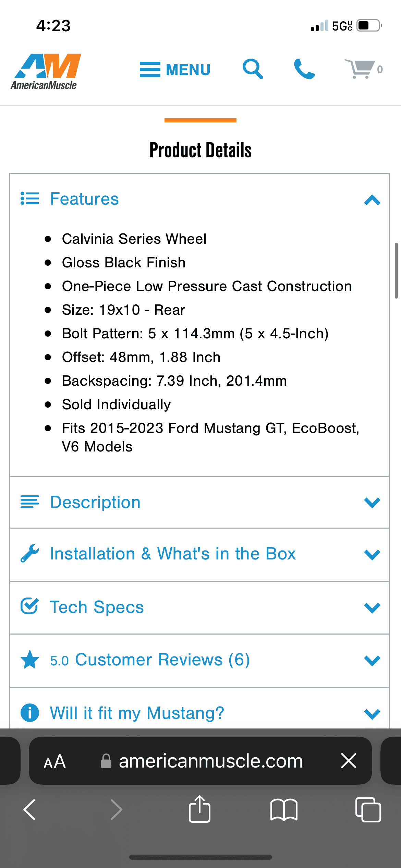This screenshot has height=868, width=401.
Task: Click the page scrollbar indicator
Action: tap(397, 270)
